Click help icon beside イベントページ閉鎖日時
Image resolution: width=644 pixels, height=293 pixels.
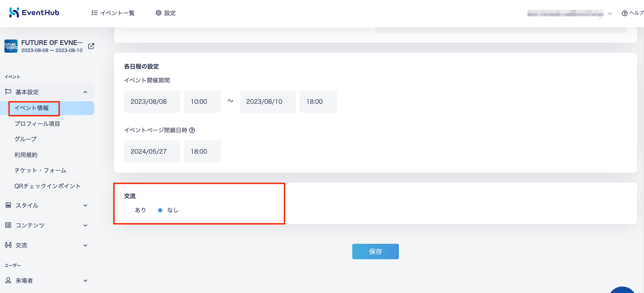(x=192, y=130)
